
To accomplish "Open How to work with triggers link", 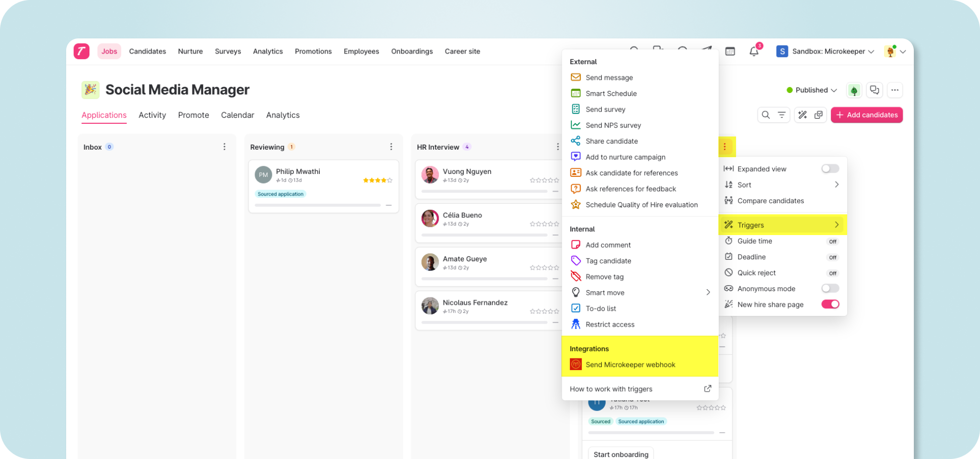I will [x=611, y=389].
